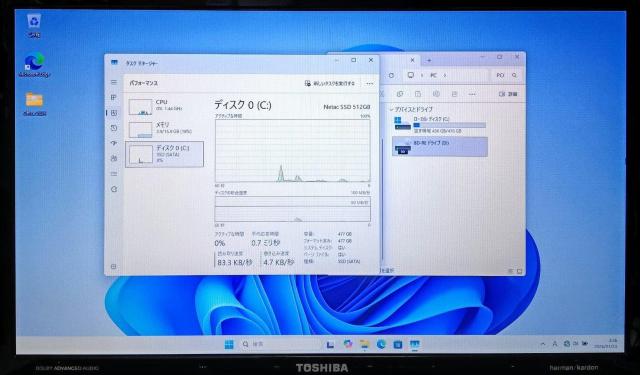The image size is (640, 375).
Task: Click the 83.3 KB/秒 read speed value
Action: tap(235, 262)
